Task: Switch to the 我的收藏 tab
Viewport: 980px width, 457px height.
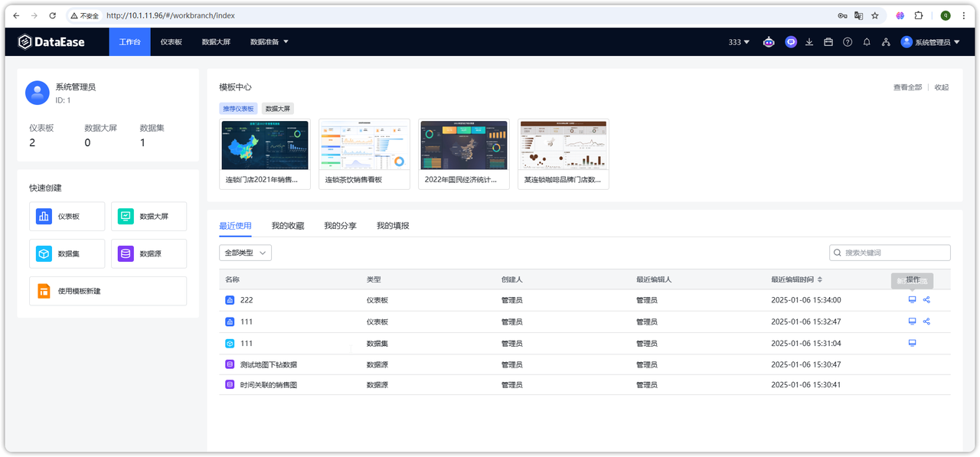Action: pos(288,226)
